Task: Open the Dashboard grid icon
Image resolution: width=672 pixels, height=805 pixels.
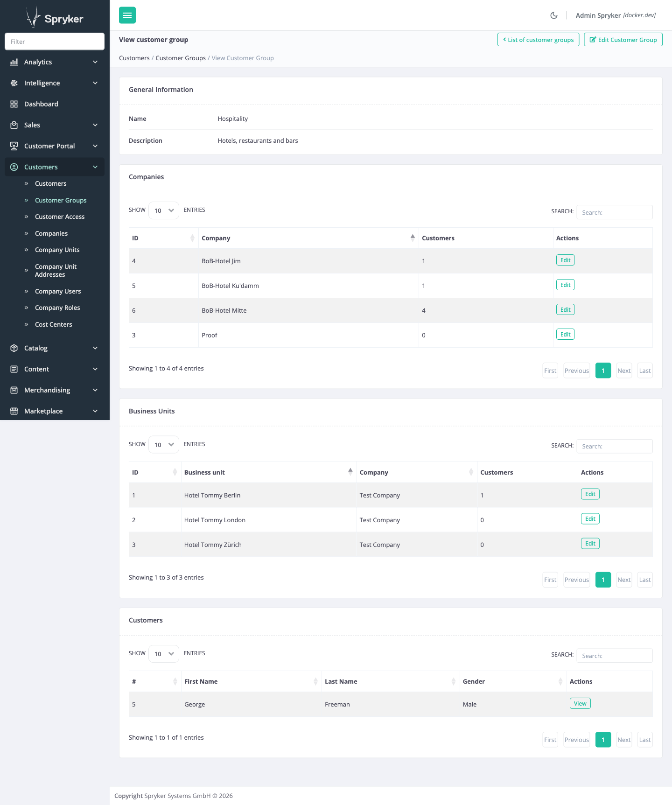Action: (14, 104)
